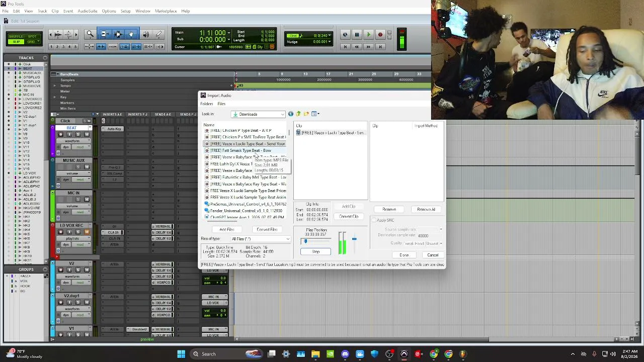The height and width of the screenshot is (362, 644).
Task: Enable Shuffle edit mode
Action: point(16,37)
